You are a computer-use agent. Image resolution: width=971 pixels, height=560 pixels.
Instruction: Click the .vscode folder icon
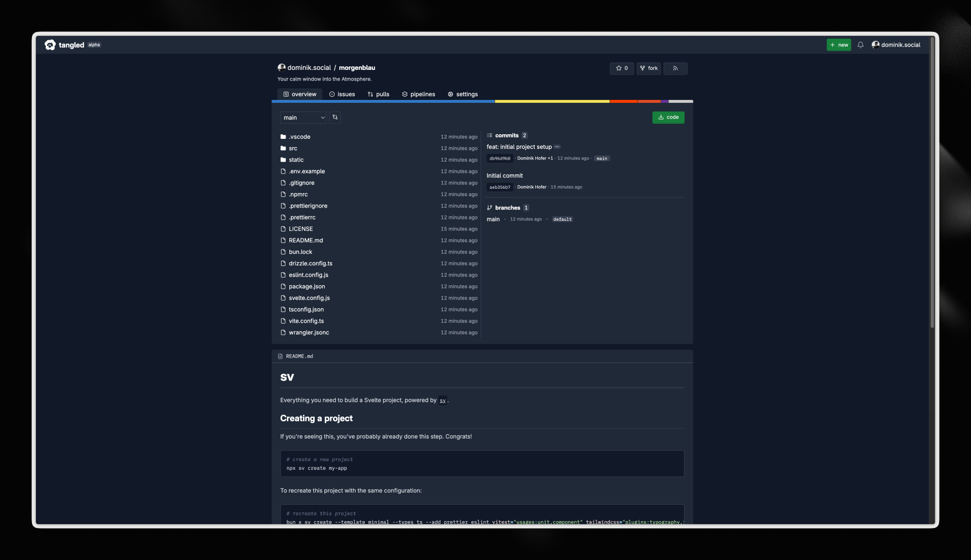point(283,137)
